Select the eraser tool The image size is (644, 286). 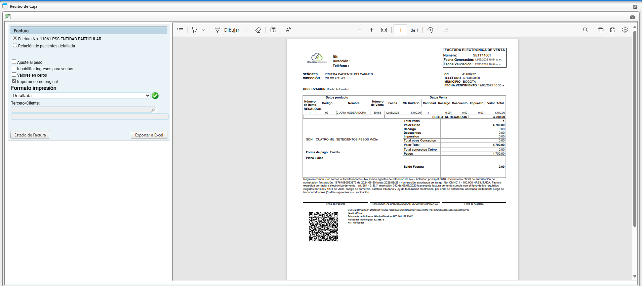point(258,30)
